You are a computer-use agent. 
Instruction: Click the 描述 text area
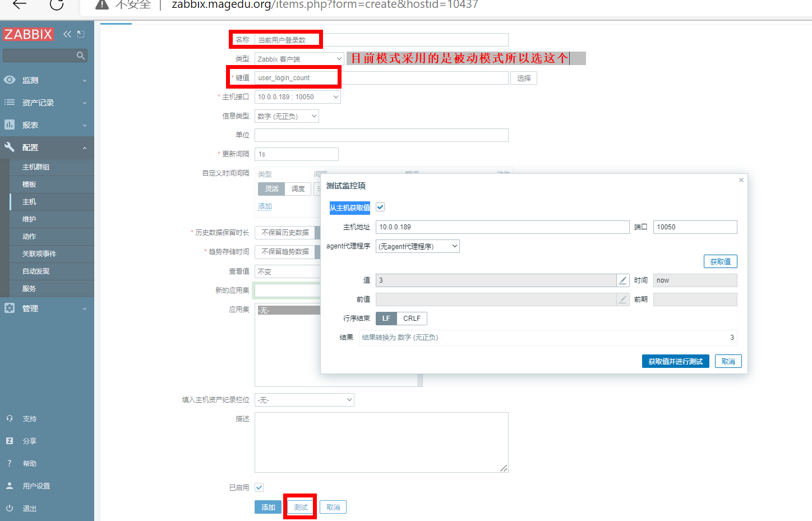click(x=381, y=442)
